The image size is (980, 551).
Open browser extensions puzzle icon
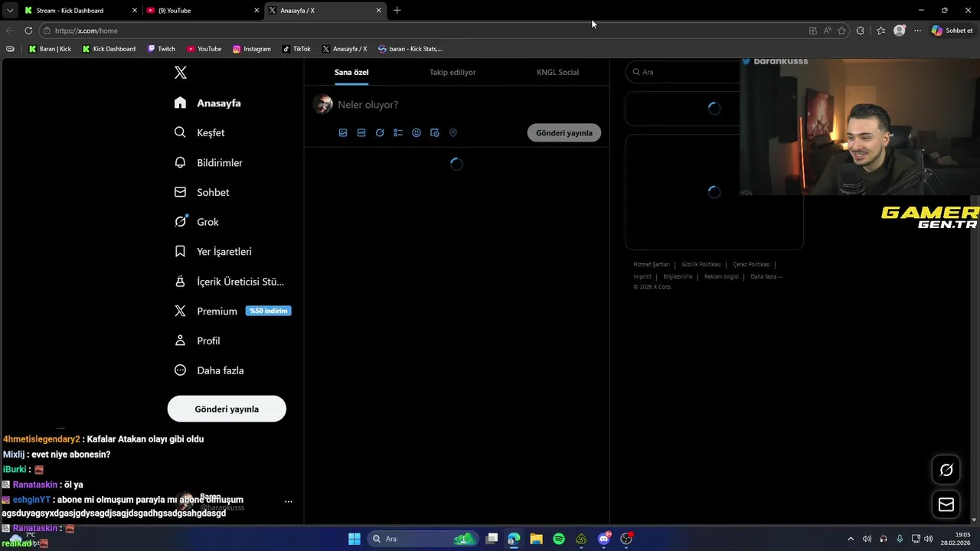click(x=861, y=31)
